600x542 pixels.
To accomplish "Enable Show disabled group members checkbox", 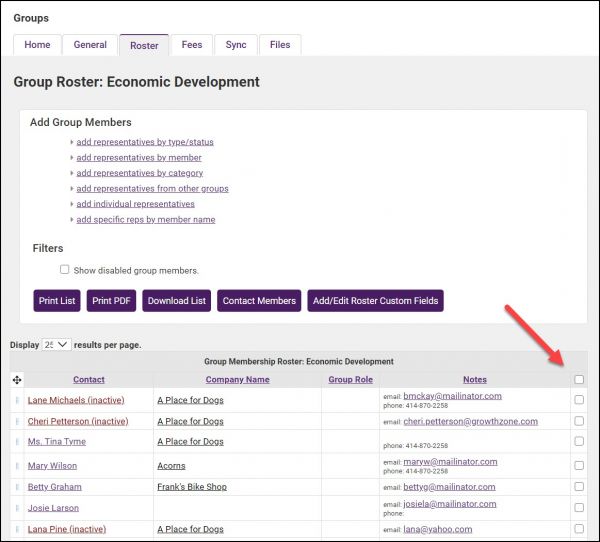I will 65,270.
